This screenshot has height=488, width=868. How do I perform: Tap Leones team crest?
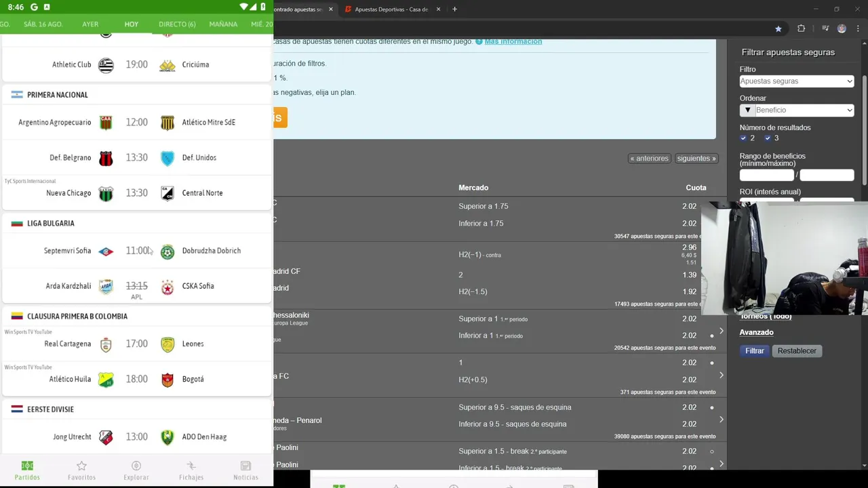(x=167, y=344)
